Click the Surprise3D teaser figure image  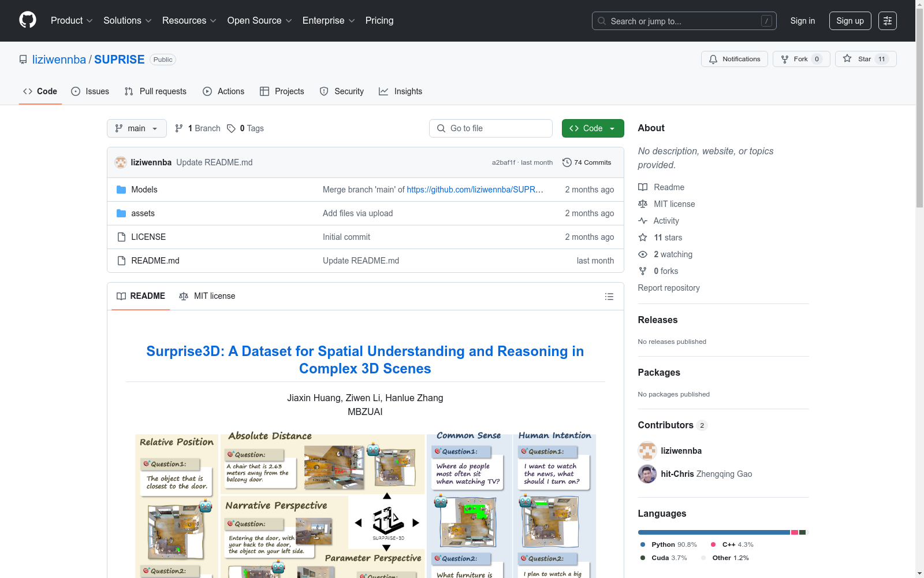point(366,506)
